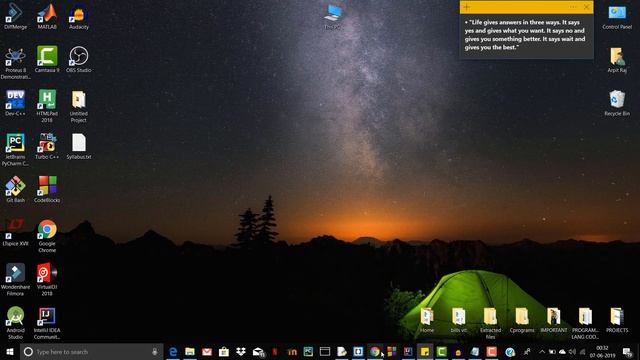The height and width of the screenshot is (360, 640).
Task: Open the DiffMerge desktop shortcut
Action: 15,16
